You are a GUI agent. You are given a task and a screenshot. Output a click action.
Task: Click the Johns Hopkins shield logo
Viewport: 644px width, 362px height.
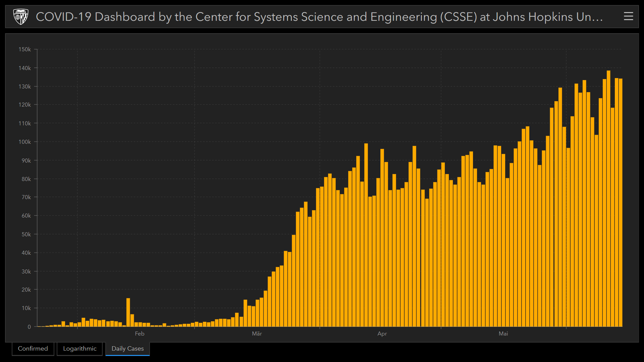[x=20, y=17]
